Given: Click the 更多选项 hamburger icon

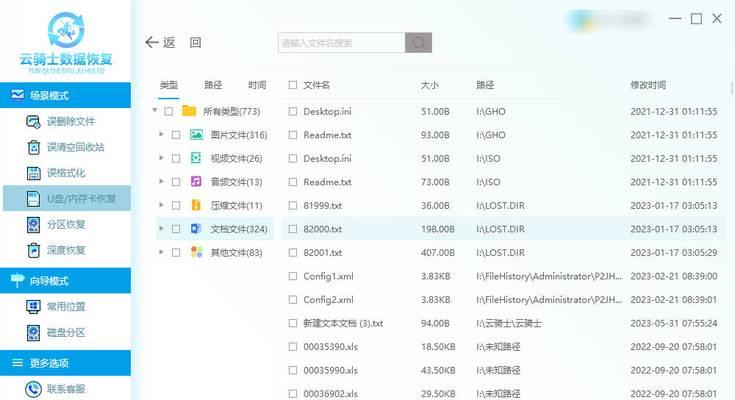Looking at the screenshot, I should coord(18,362).
